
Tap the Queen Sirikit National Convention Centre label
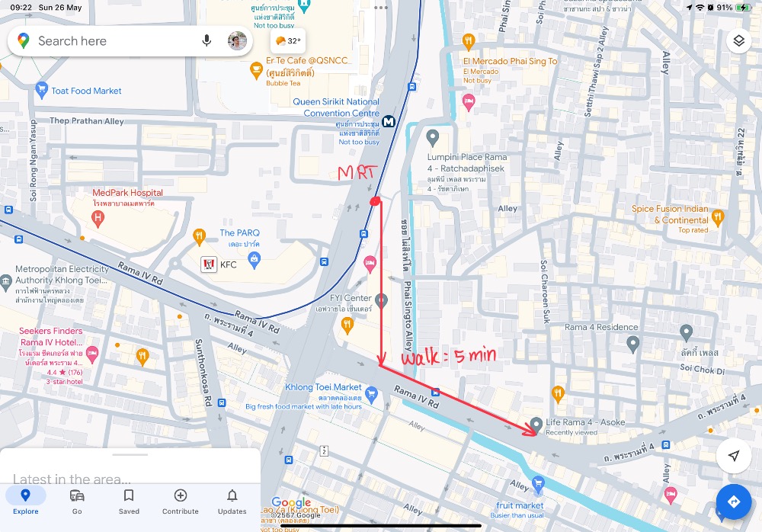click(x=336, y=107)
